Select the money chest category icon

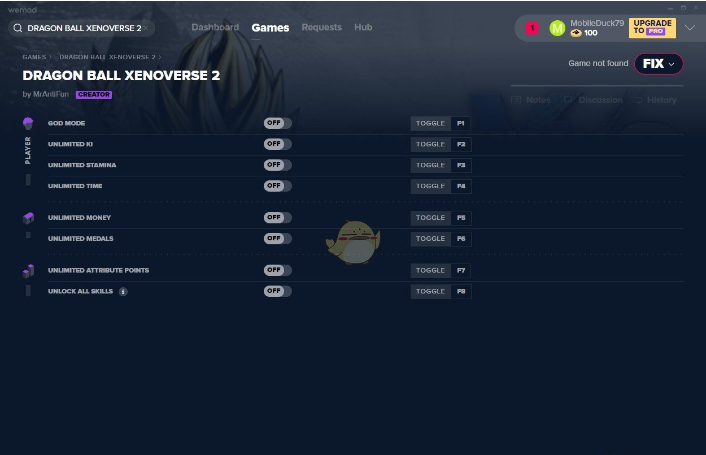tap(28, 218)
